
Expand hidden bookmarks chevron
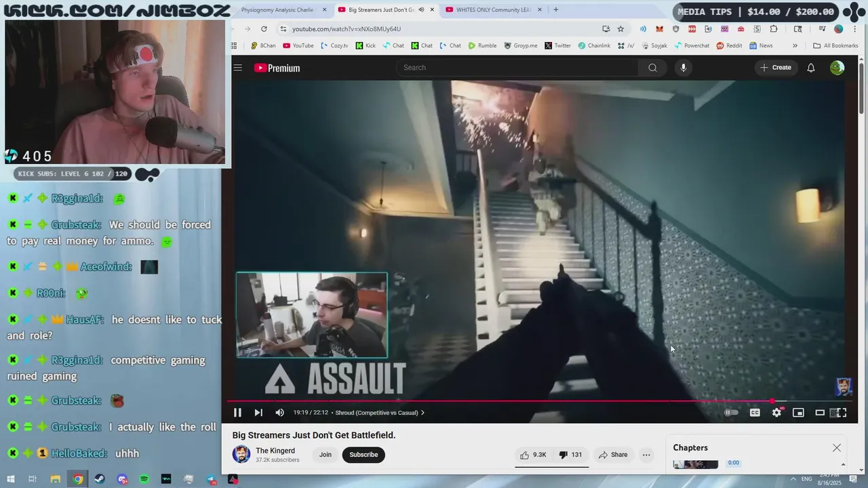pyautogui.click(x=795, y=45)
